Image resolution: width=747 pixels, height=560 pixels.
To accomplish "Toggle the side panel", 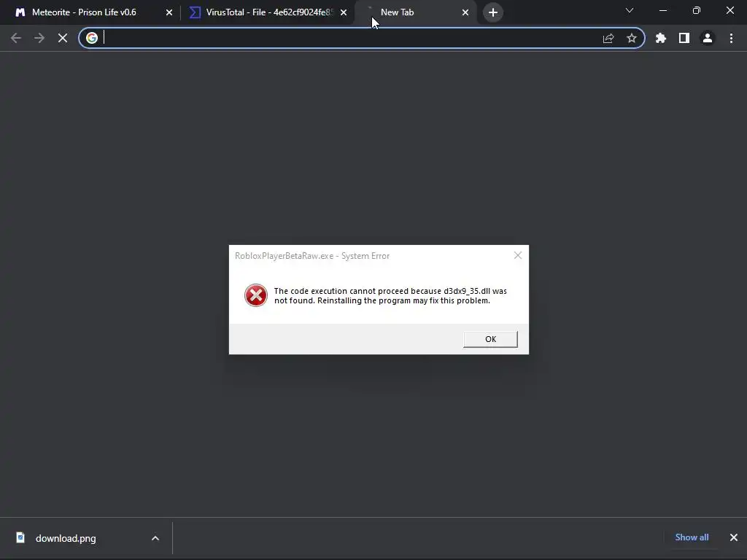I will point(684,38).
